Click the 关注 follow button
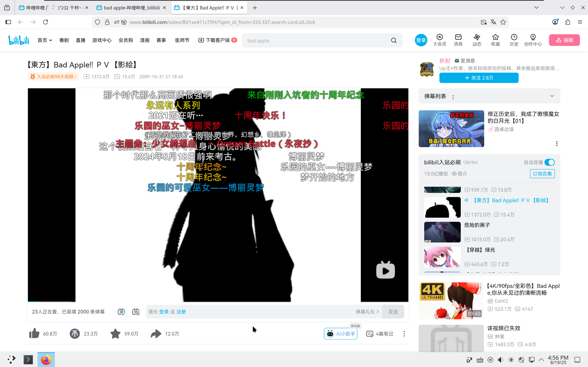This screenshot has width=588, height=367. pyautogui.click(x=479, y=78)
